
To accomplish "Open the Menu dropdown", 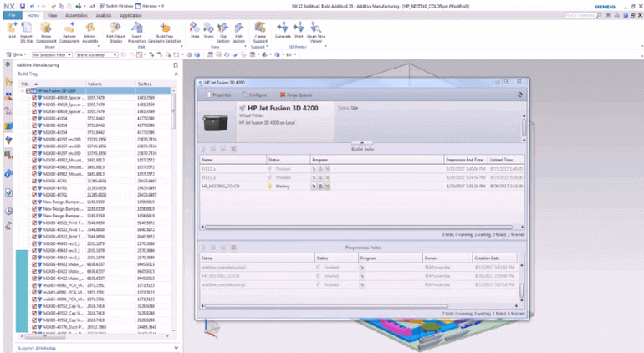I will 17,54.
